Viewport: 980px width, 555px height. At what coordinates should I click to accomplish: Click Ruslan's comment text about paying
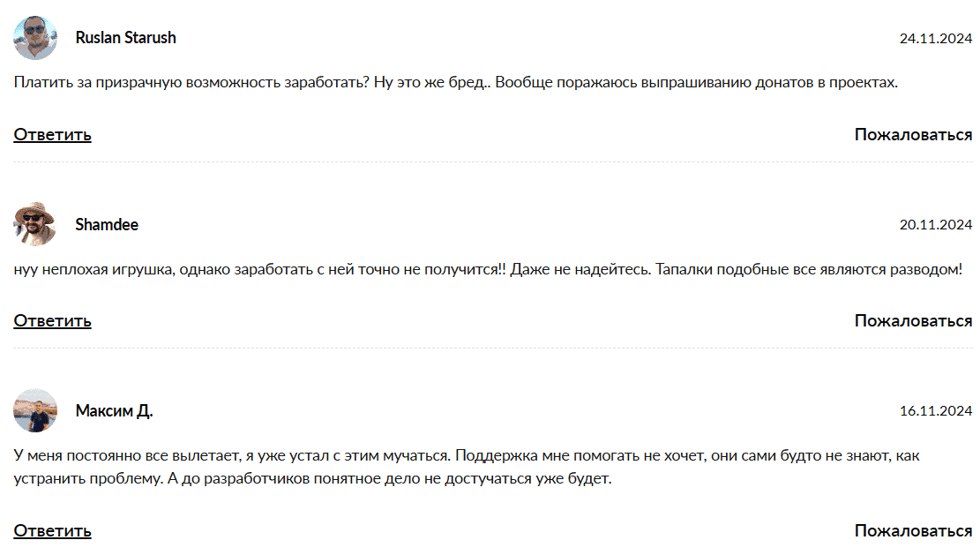pyautogui.click(x=455, y=83)
